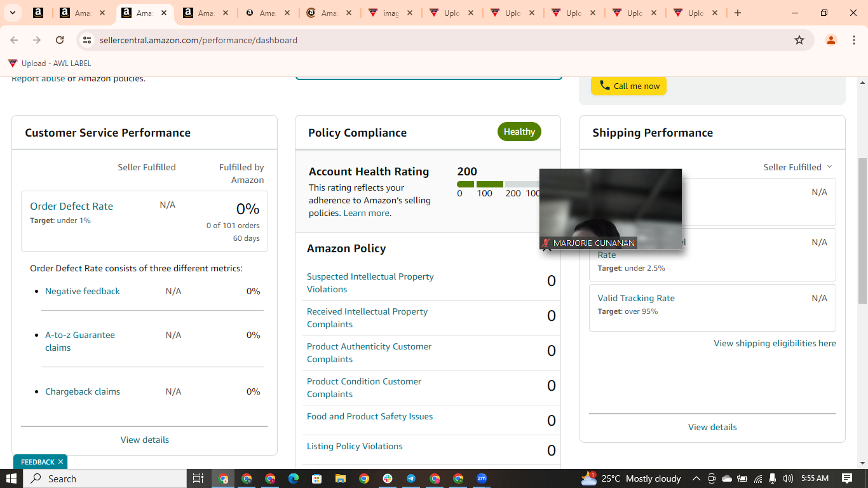Click the Healthy status badge
This screenshot has height=488, width=868.
pos(519,132)
